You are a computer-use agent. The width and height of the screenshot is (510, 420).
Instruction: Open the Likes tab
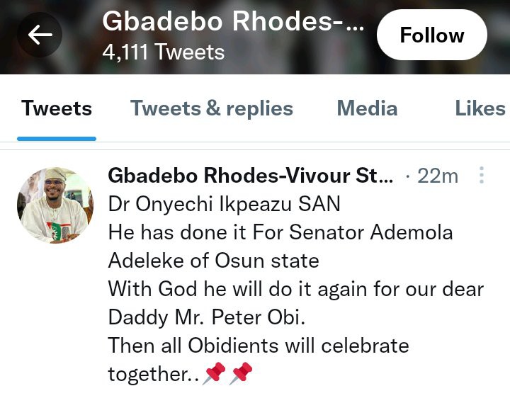[480, 108]
